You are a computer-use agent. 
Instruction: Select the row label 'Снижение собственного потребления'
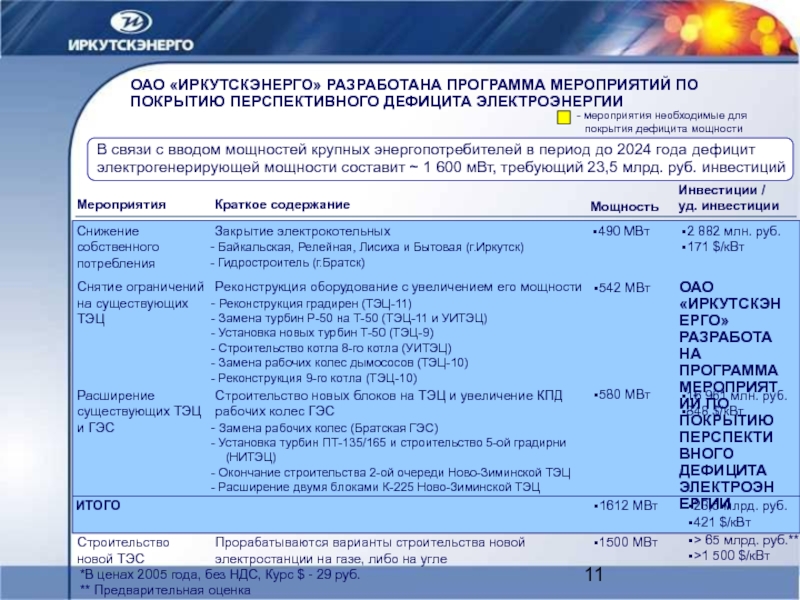click(x=118, y=247)
